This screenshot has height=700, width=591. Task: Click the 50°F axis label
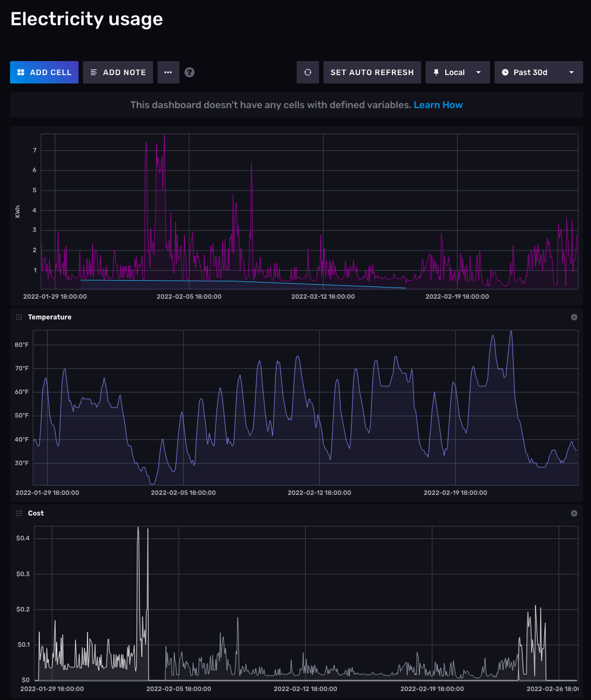22,415
